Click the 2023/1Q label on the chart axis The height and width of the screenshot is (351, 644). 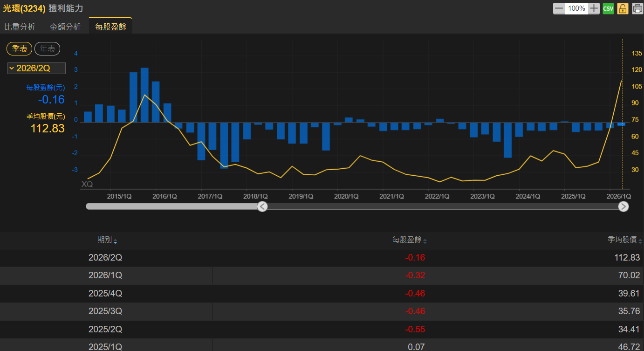point(483,196)
